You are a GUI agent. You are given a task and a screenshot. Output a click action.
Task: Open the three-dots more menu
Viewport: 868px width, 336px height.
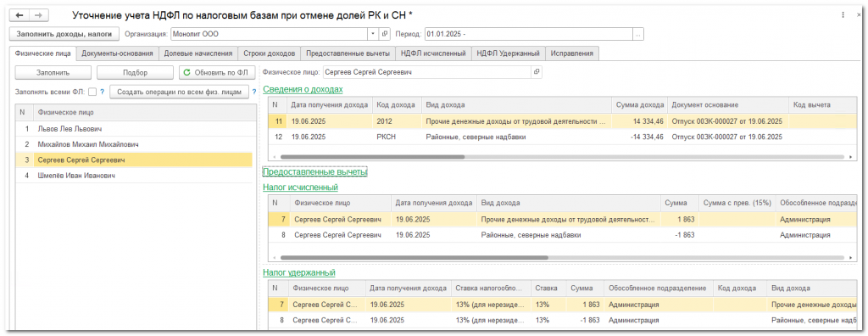pyautogui.click(x=843, y=15)
